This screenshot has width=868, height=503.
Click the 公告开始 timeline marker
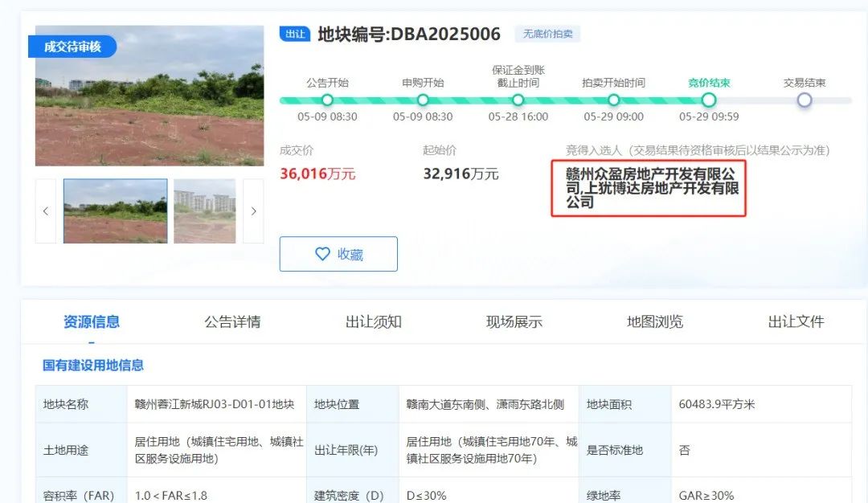327,100
